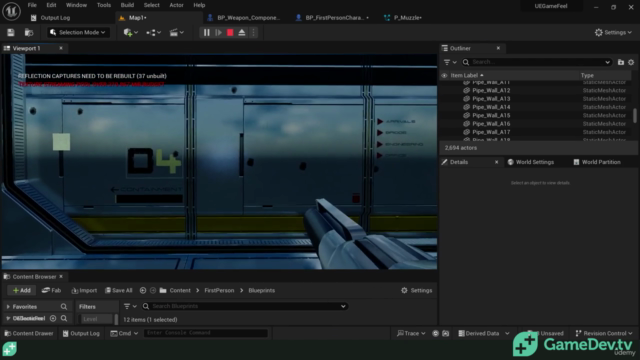Image resolution: width=640 pixels, height=360 pixels.
Task: Create new folder in Outliner
Action: 621,62
